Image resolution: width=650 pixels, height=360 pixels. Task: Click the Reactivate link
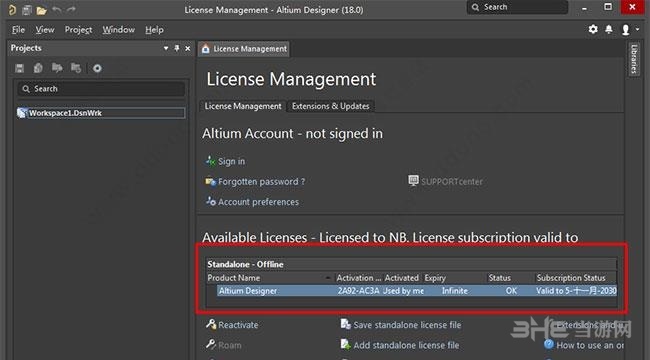tap(238, 325)
